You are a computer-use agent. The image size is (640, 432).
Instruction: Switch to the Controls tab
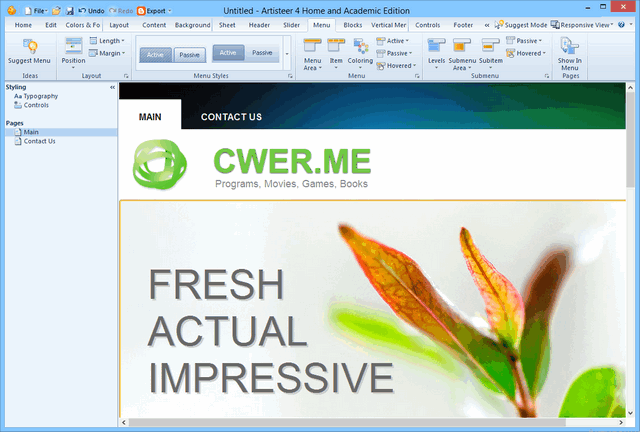427,25
